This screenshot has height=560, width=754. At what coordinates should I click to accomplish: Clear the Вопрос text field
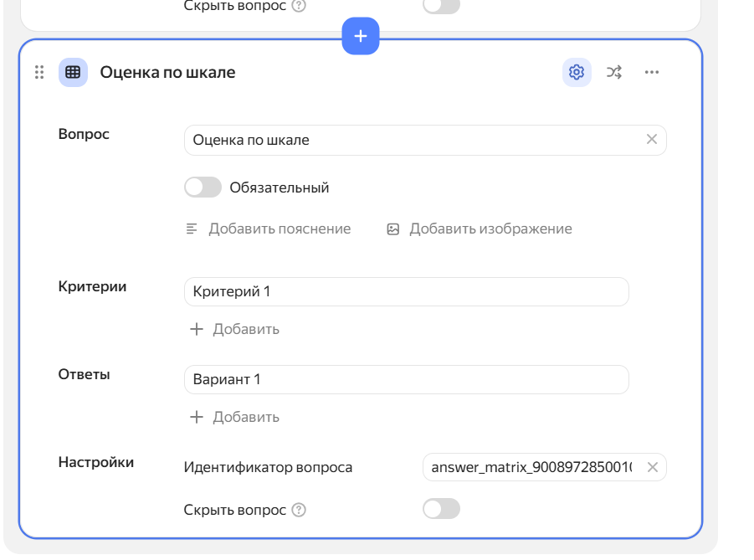[x=652, y=140]
